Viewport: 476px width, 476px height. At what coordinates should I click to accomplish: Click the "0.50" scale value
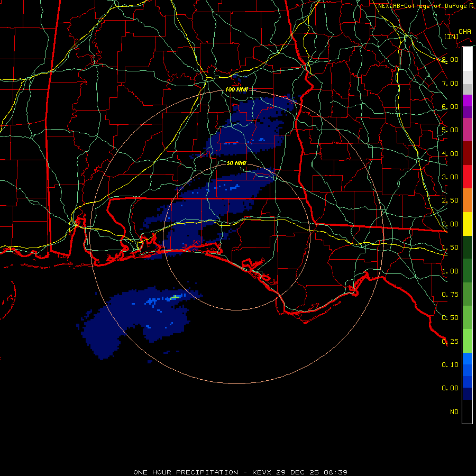click(450, 318)
